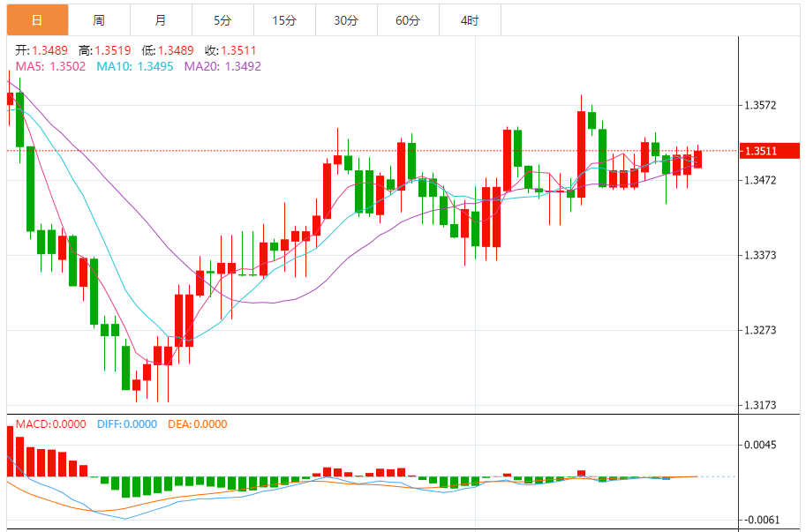Screen dimensions: 806x532
Task: Click the high price value 1.3519
Action: pyautogui.click(x=113, y=50)
